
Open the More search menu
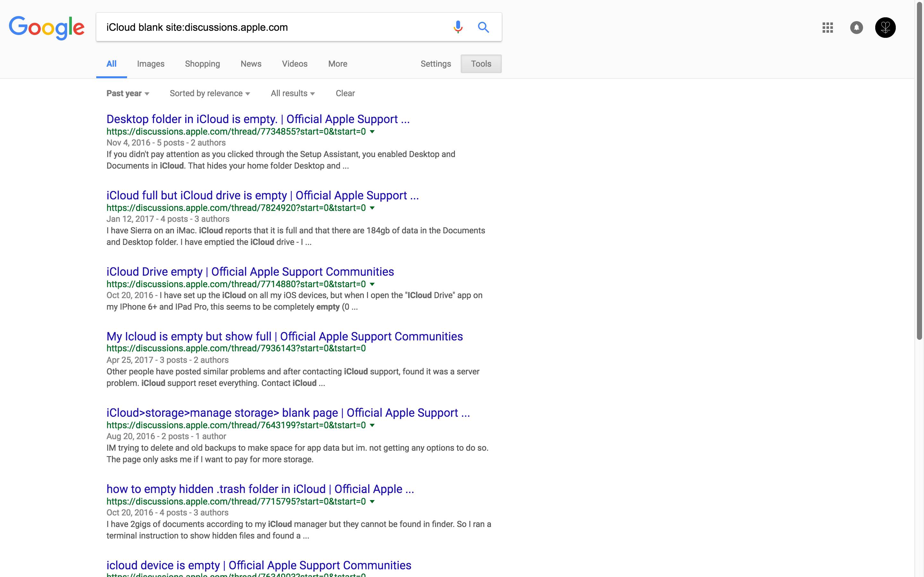pyautogui.click(x=338, y=64)
